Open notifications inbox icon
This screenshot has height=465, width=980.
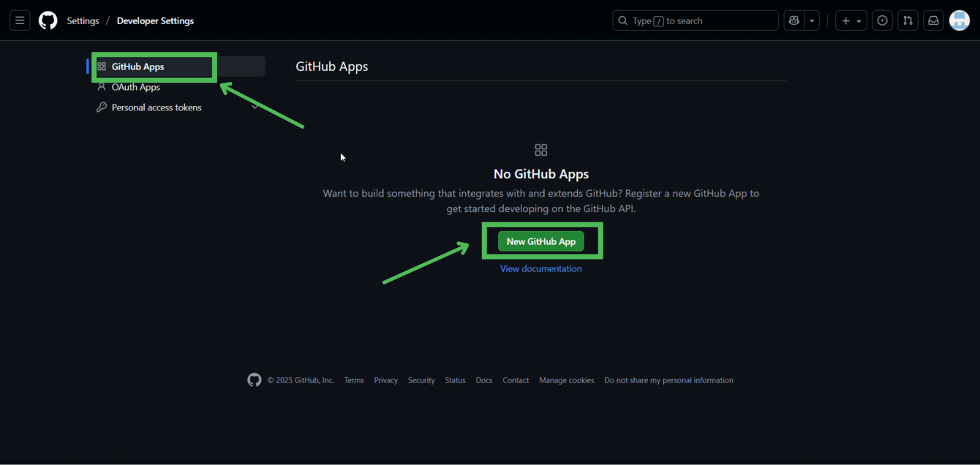[x=933, y=20]
